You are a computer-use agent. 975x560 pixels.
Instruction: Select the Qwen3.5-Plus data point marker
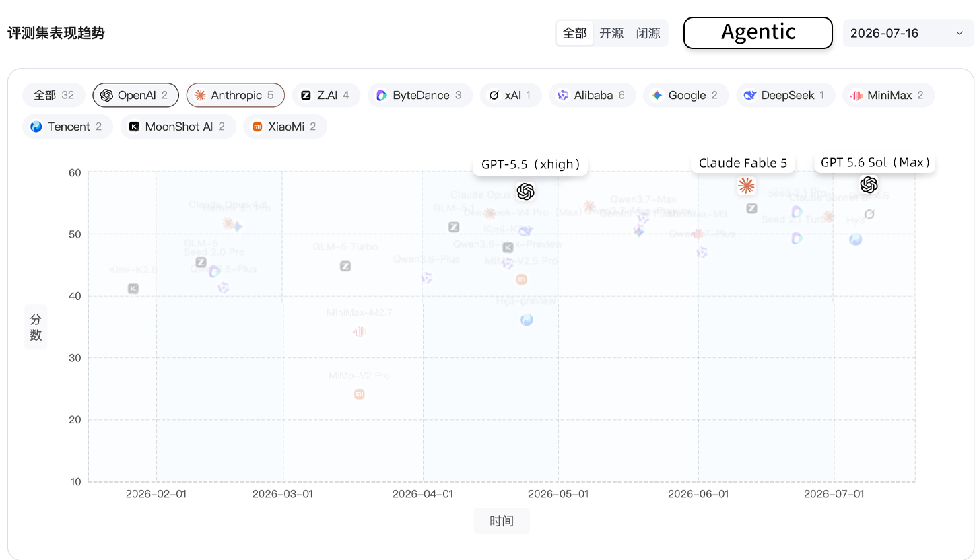point(224,287)
